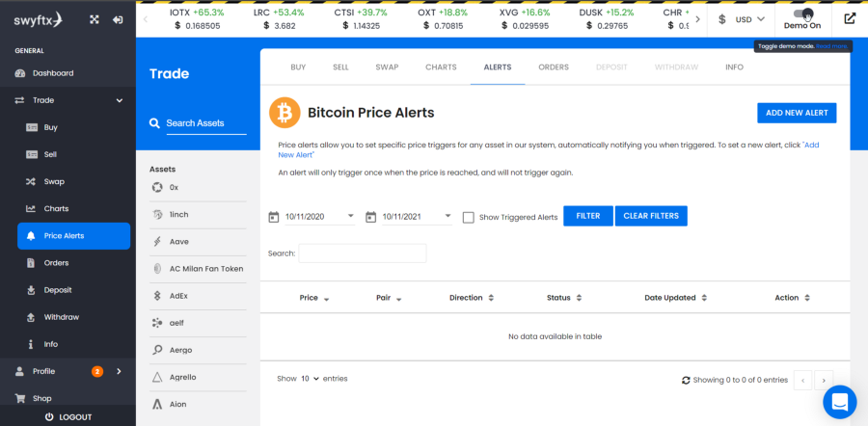
Task: Collapse the Trade menu chevron
Action: coord(119,100)
